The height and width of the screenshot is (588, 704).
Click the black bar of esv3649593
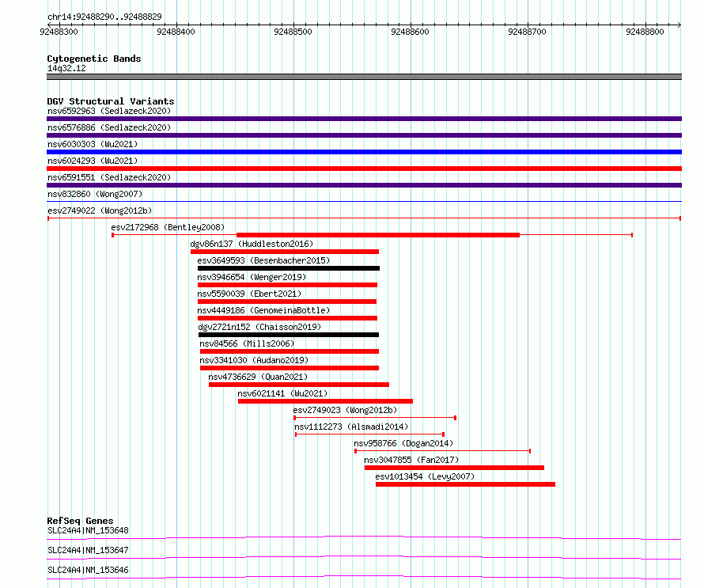tap(289, 268)
